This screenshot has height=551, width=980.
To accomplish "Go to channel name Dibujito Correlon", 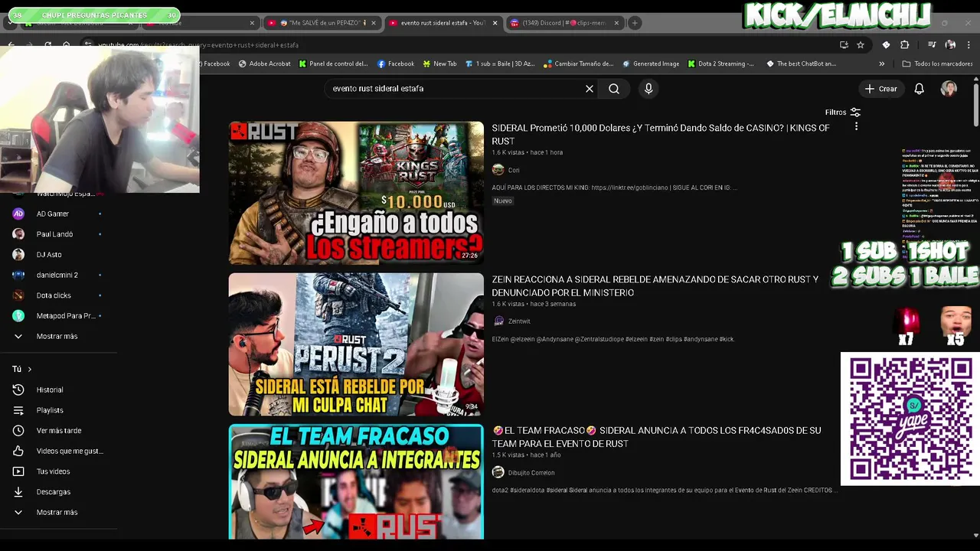I will [531, 472].
